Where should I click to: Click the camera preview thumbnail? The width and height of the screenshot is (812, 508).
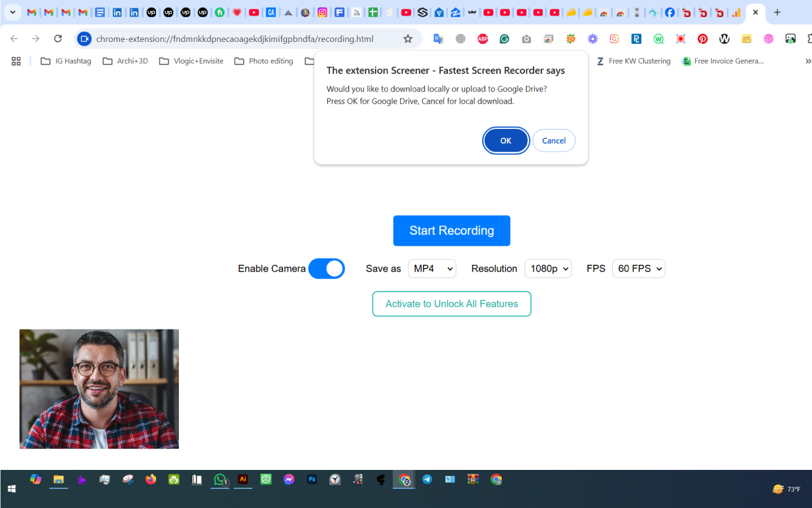tap(99, 389)
